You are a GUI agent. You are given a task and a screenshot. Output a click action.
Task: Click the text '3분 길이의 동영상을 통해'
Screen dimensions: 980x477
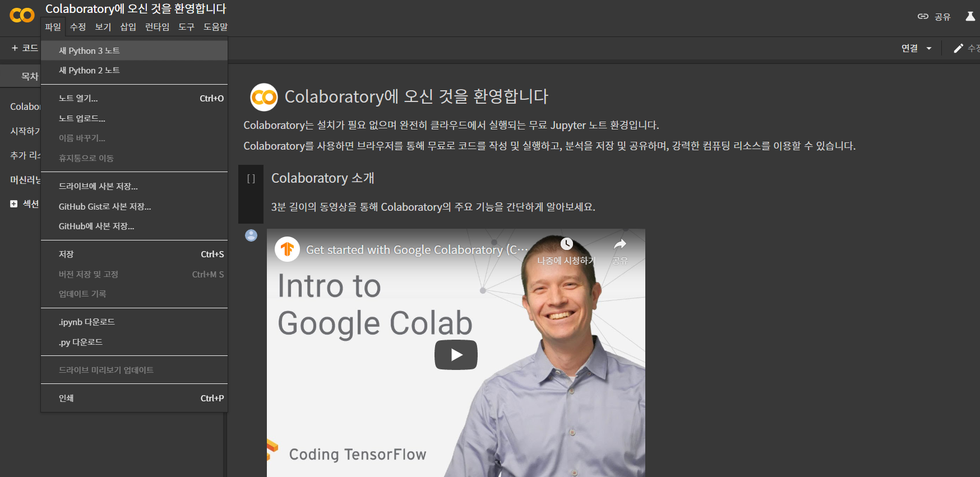click(x=325, y=207)
